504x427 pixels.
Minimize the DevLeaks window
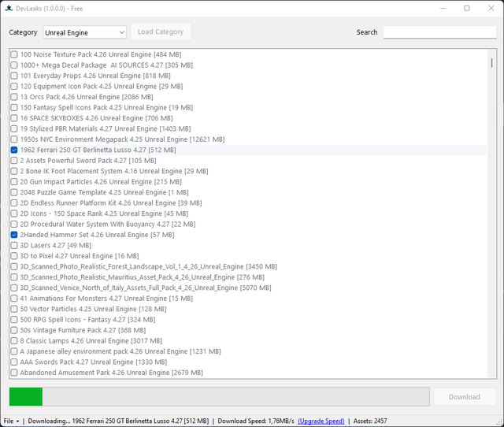pyautogui.click(x=443, y=9)
